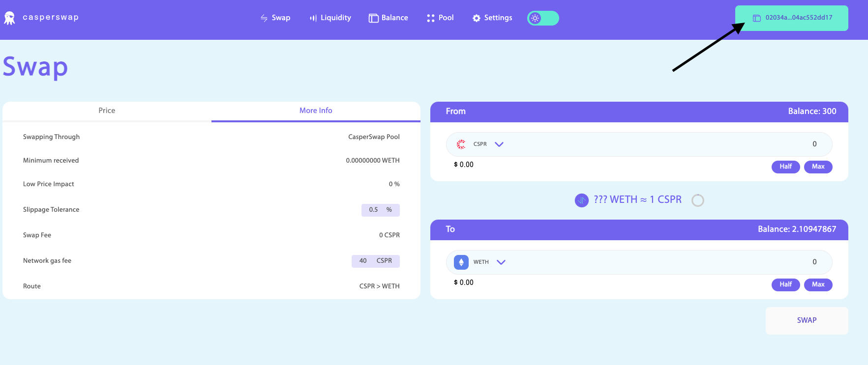This screenshot has width=868, height=365.
Task: Click the "Swap Fee" label
Action: 37,235
